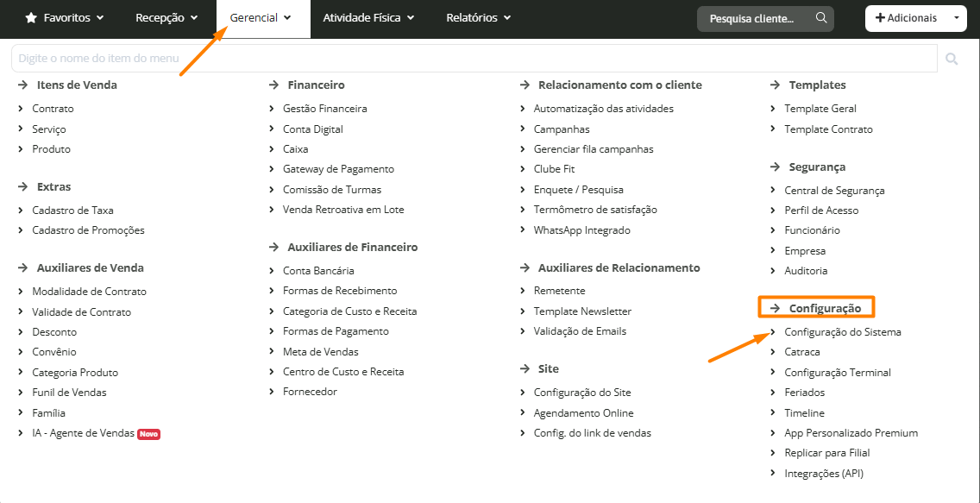980x503 pixels.
Task: Open Gestão Financeira
Action: click(x=324, y=109)
